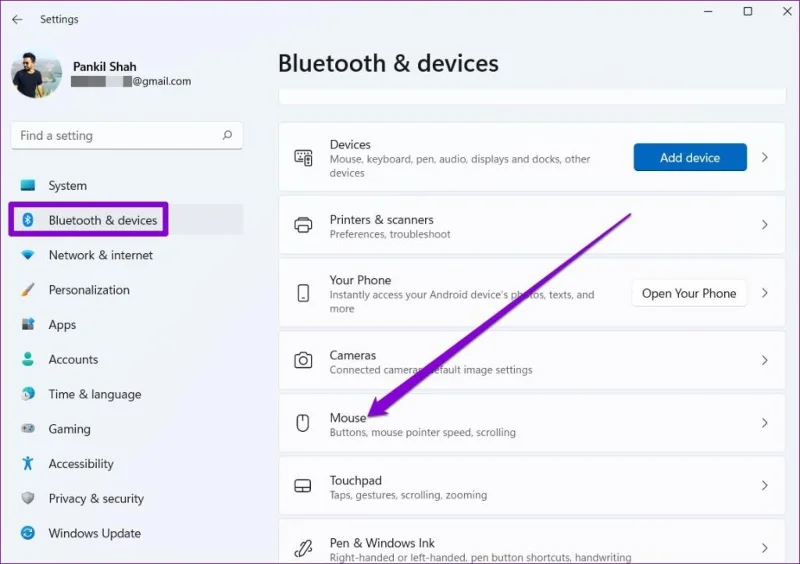Click the Privacy shield icon
Image resolution: width=800 pixels, height=564 pixels.
(28, 498)
